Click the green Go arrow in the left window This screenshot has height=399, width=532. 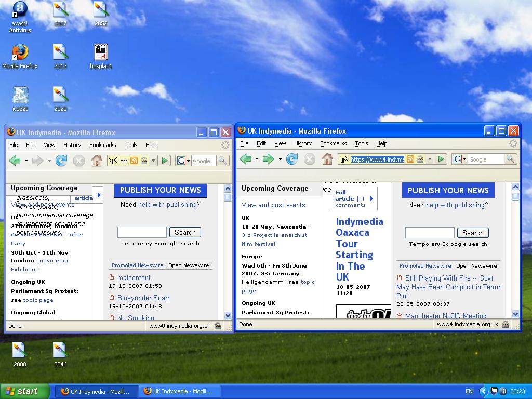[165, 161]
